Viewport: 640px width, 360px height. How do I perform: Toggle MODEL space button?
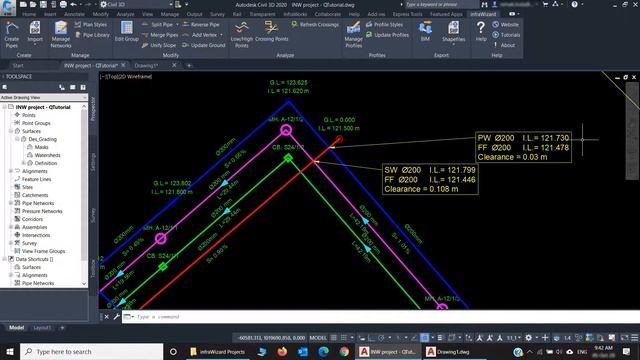tap(318, 338)
